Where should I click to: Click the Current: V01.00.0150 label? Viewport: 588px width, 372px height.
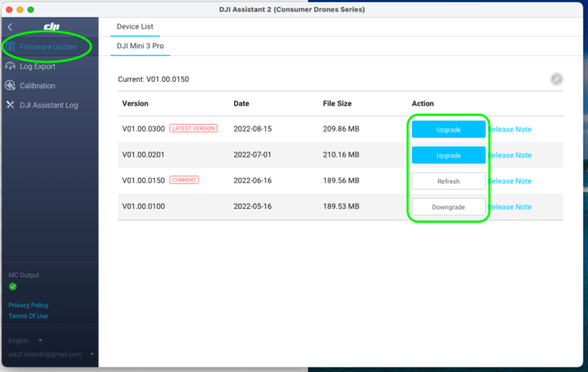(153, 80)
